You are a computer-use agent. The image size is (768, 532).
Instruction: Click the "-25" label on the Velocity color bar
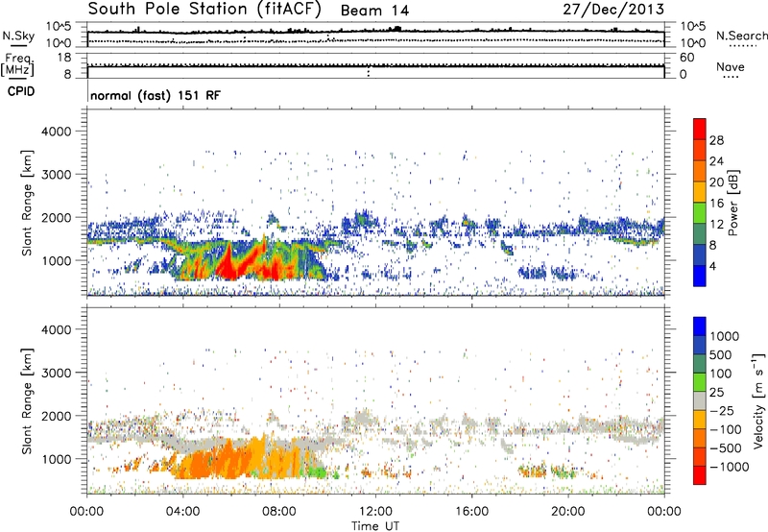pos(722,410)
